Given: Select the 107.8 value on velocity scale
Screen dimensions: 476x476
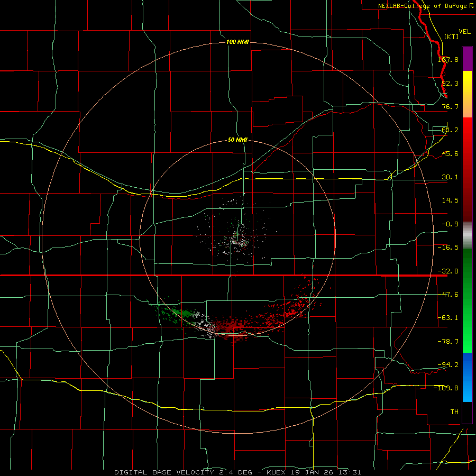Looking at the screenshot, I should [448, 59].
